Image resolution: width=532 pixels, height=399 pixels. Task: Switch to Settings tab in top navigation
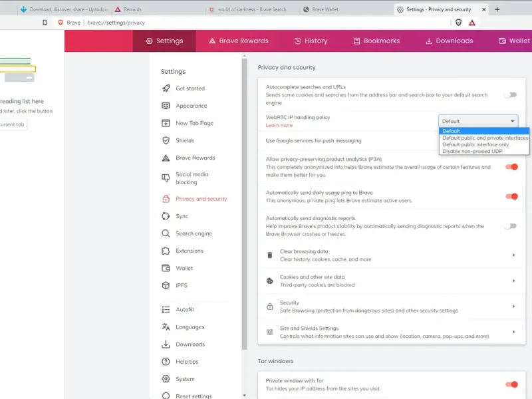click(164, 41)
